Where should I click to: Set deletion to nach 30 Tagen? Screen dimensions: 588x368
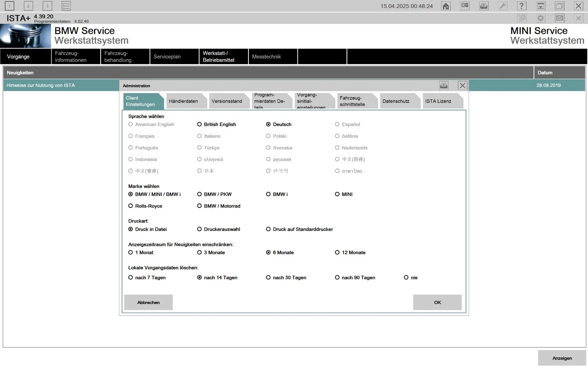coord(286,277)
